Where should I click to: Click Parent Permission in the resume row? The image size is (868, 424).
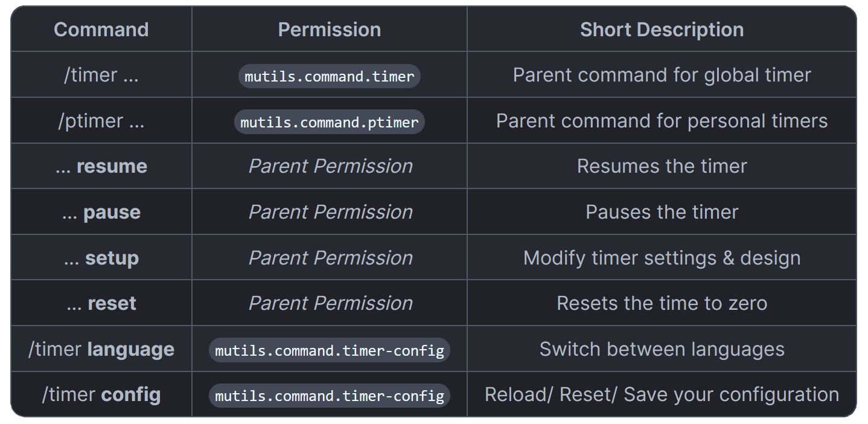(x=331, y=166)
